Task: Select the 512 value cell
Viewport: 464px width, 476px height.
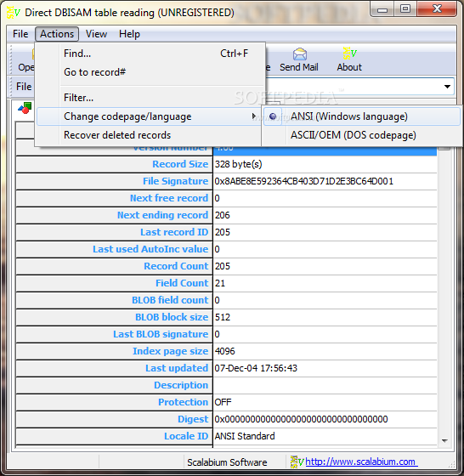Action: point(325,317)
